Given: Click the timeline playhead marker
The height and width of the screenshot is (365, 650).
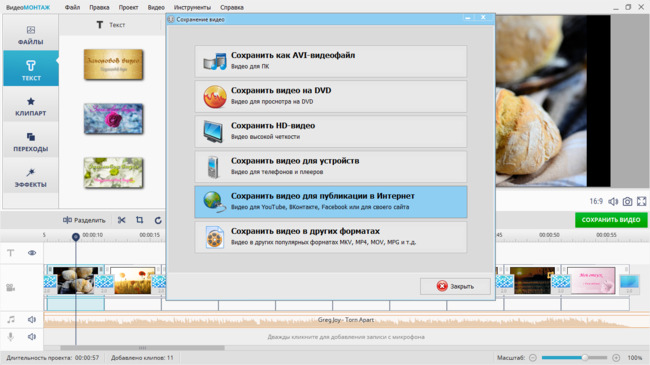Looking at the screenshot, I should pos(75,237).
